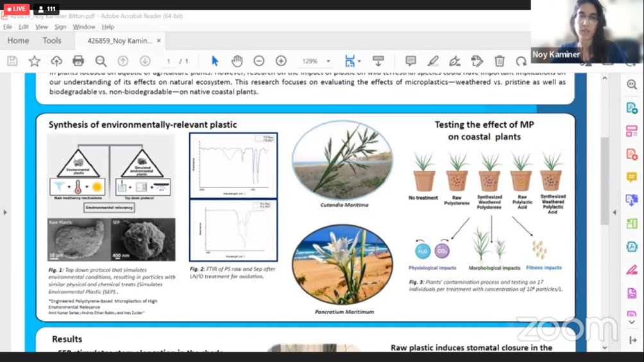The width and height of the screenshot is (644, 362).
Task: Click the vertical scrollbar thumb
Action: [x=605, y=181]
